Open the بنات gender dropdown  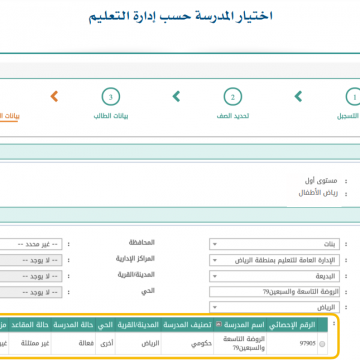pos(274,244)
